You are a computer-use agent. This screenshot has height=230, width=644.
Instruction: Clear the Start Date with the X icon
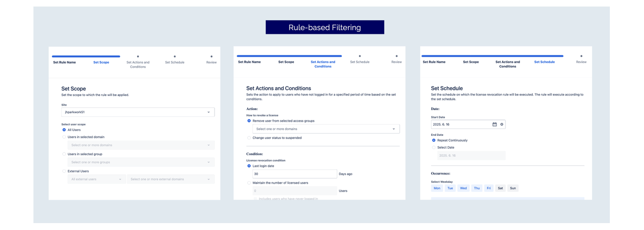(502, 124)
